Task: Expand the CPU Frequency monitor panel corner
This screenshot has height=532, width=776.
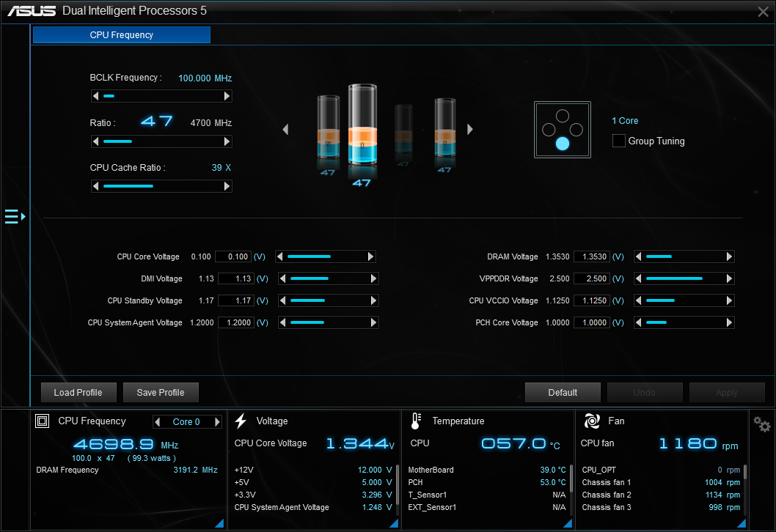Action: pyautogui.click(x=220, y=523)
